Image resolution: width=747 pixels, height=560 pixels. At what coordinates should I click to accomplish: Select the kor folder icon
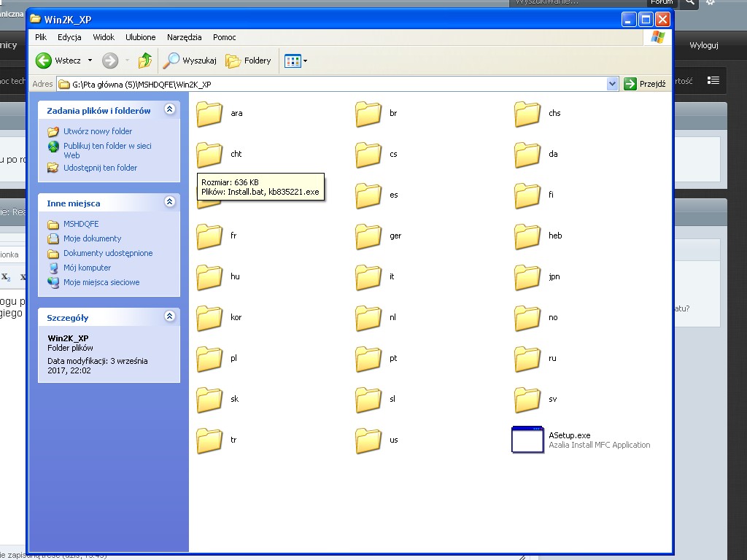click(209, 319)
